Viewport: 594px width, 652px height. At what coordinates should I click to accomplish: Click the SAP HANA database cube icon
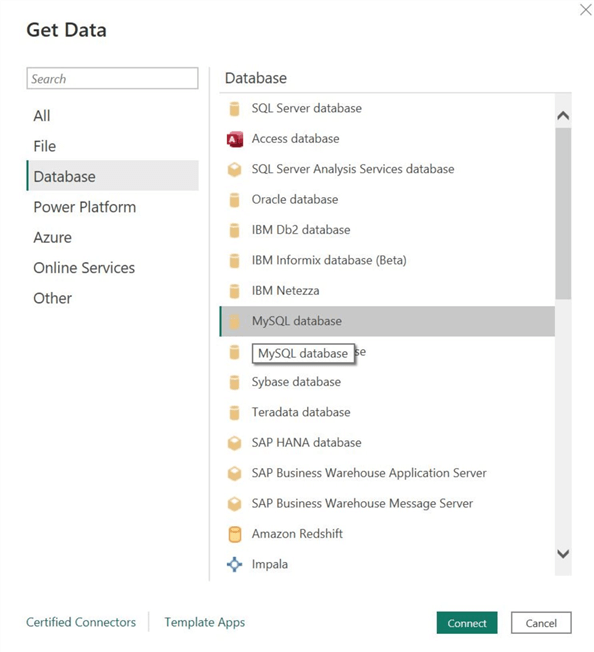pos(234,443)
